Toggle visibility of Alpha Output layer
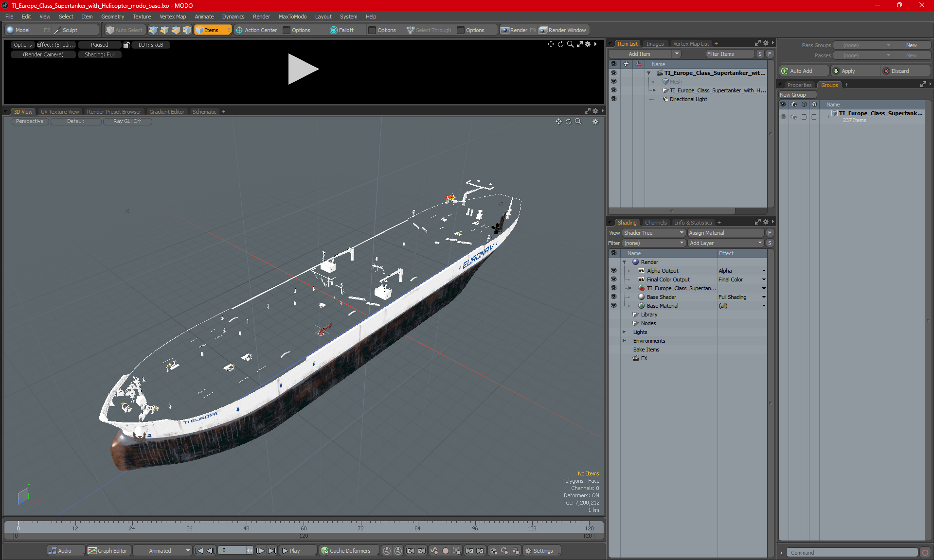Screen dimensions: 934x560 (x=613, y=270)
